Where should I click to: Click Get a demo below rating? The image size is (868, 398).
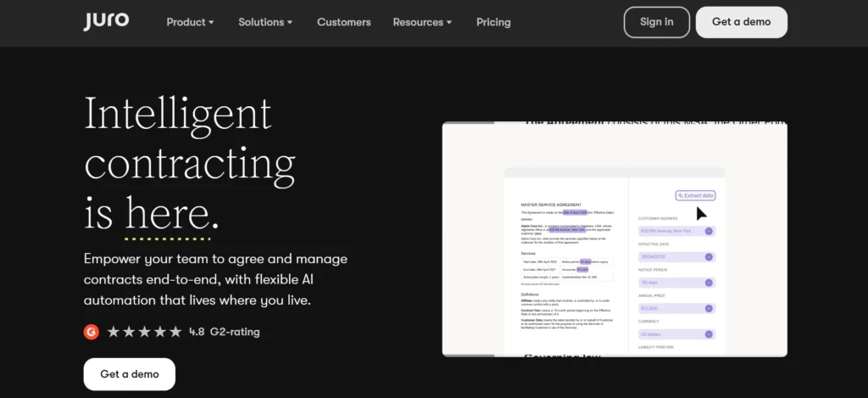[x=130, y=374]
